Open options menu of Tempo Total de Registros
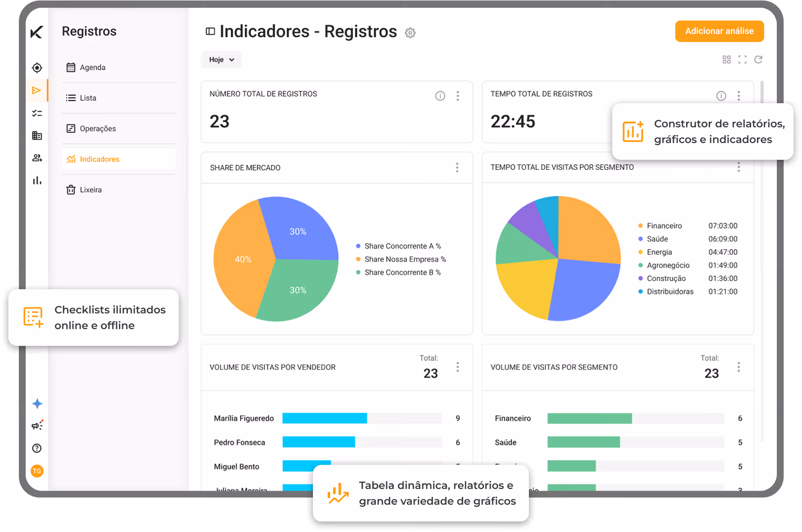This screenshot has width=802, height=532. pos(739,96)
